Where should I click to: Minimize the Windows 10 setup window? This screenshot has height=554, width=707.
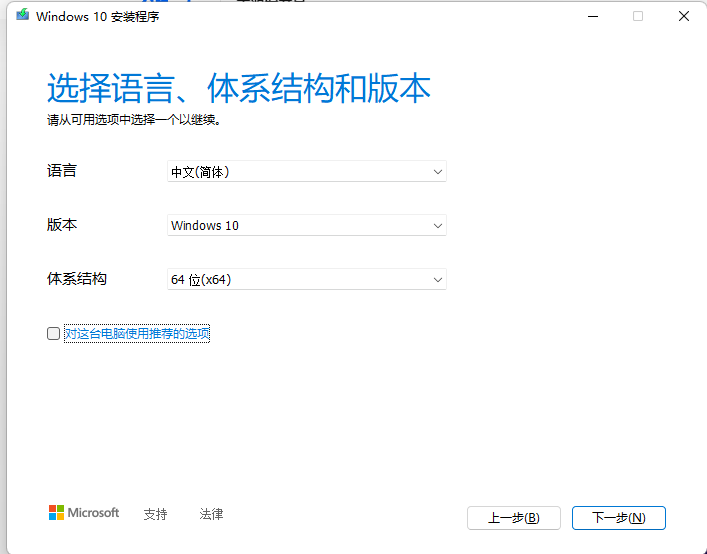coord(593,16)
